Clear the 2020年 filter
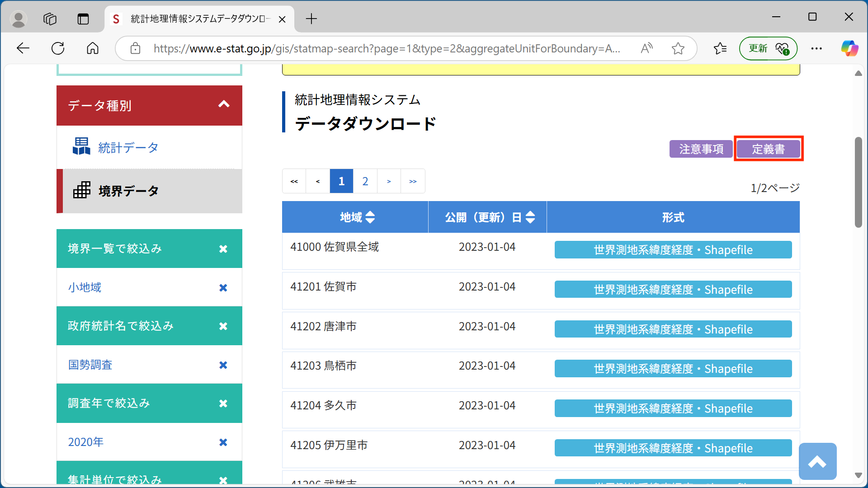 (x=223, y=442)
